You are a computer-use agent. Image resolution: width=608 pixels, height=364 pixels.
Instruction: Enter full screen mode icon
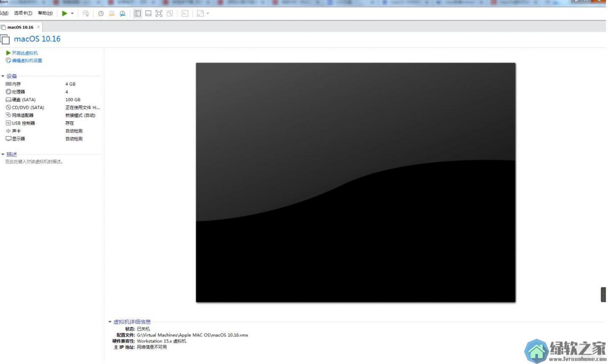click(159, 13)
